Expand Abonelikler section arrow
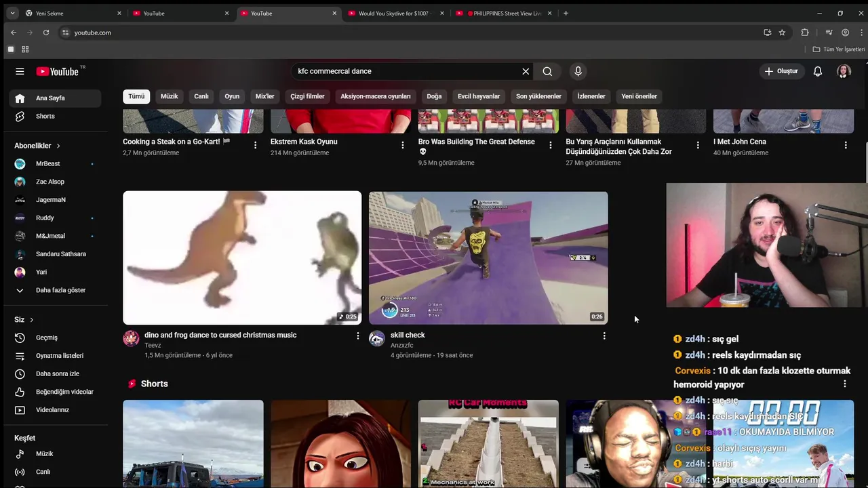 point(58,146)
